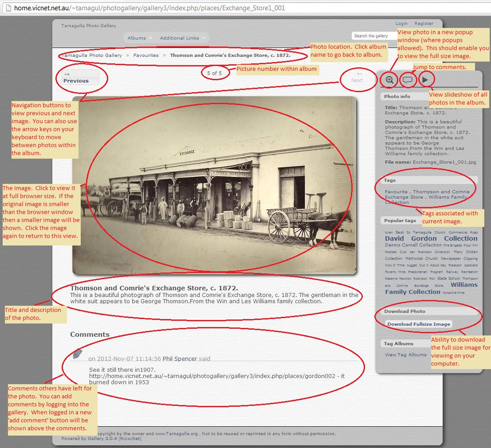Click the commenter avatar icon beside Phil Spencer
Image resolution: width=491 pixels, height=448 pixels.
coord(77,353)
